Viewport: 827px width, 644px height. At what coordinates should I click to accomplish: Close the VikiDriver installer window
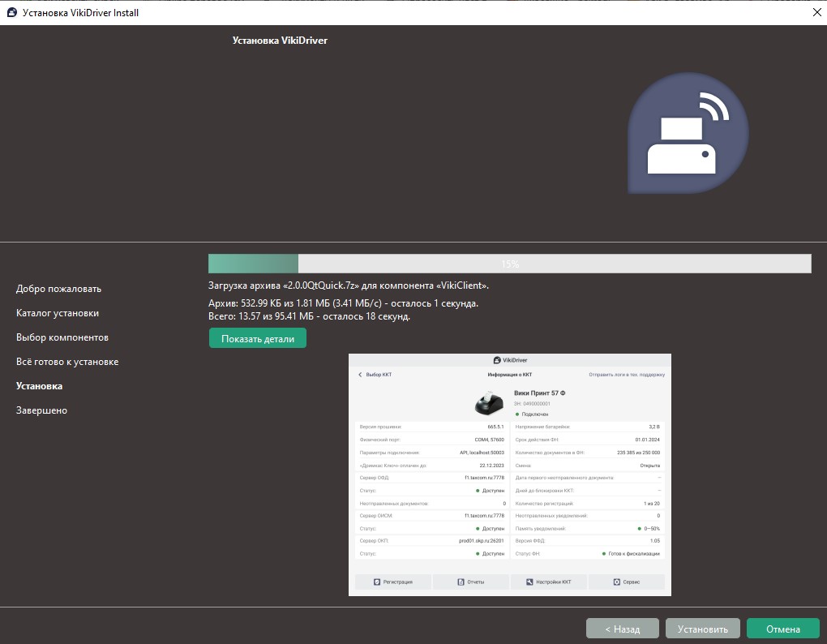(x=816, y=12)
